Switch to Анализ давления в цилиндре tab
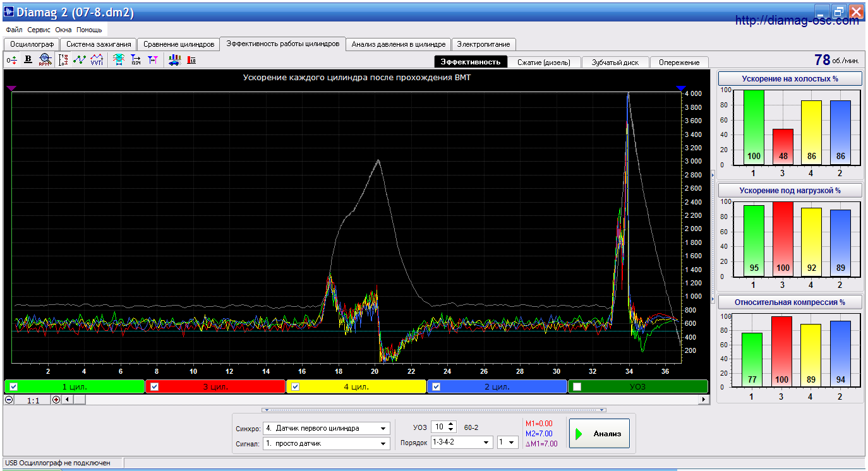Image resolution: width=868 pixels, height=471 pixels. [399, 44]
